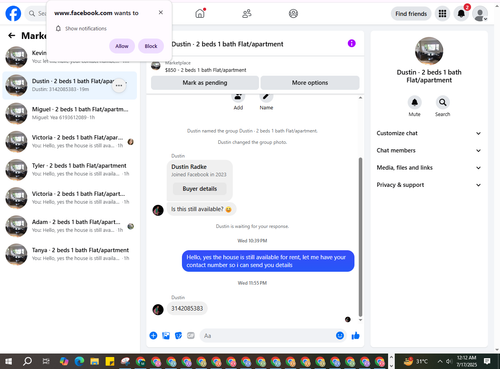Click the Windows taskbar search icon

point(27,361)
